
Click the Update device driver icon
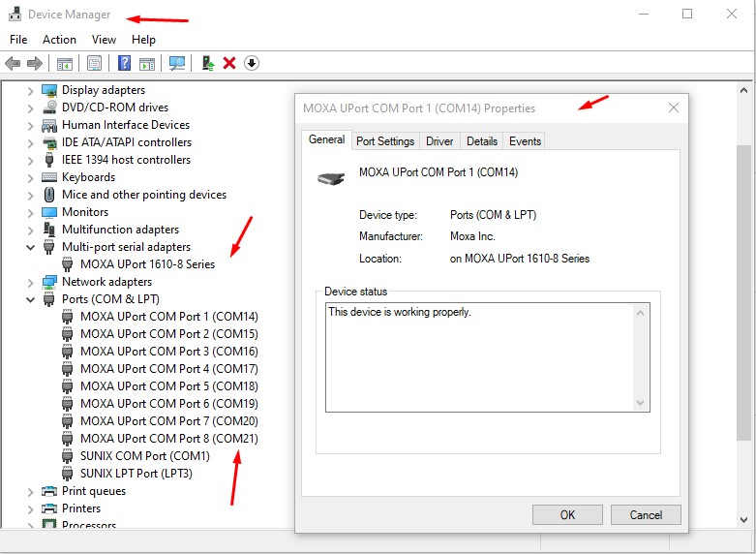pyautogui.click(x=208, y=63)
